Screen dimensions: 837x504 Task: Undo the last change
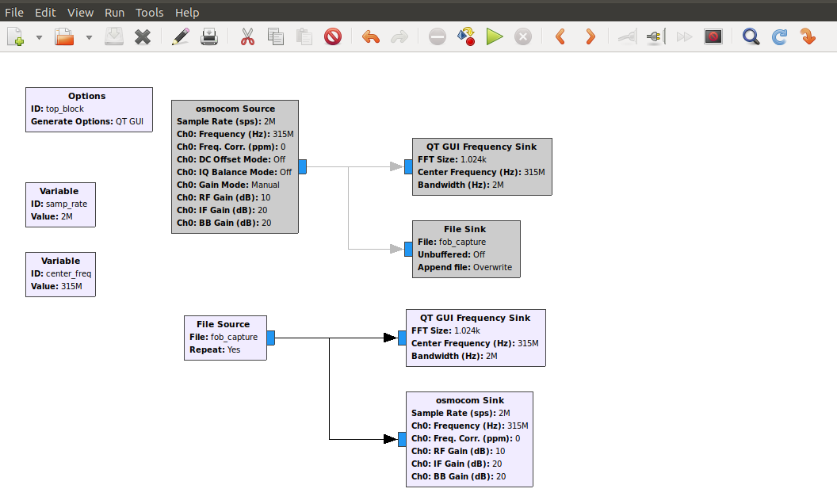tap(370, 36)
